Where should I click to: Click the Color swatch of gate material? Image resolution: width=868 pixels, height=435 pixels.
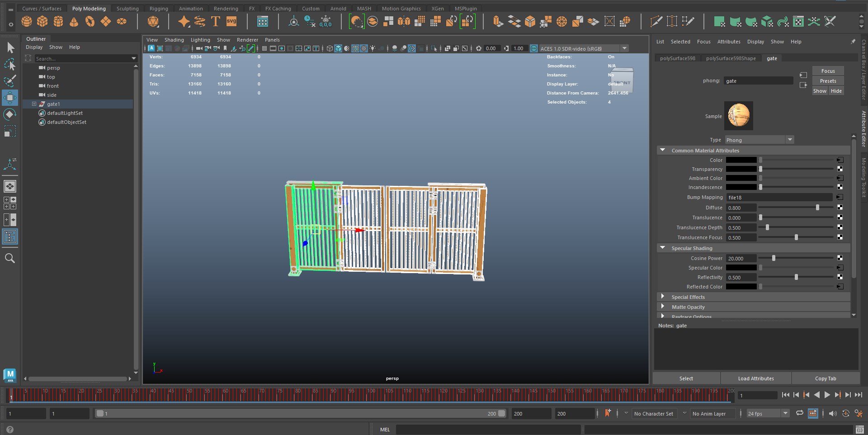pyautogui.click(x=741, y=160)
